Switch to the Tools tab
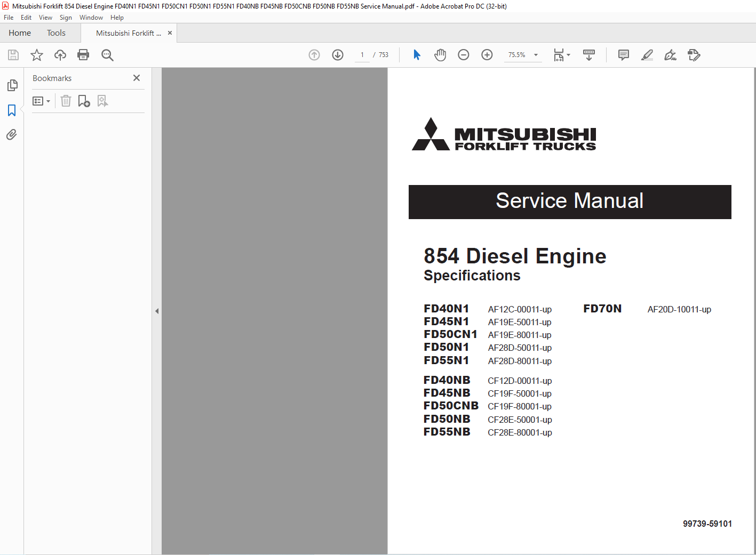The height and width of the screenshot is (555, 756). click(56, 33)
